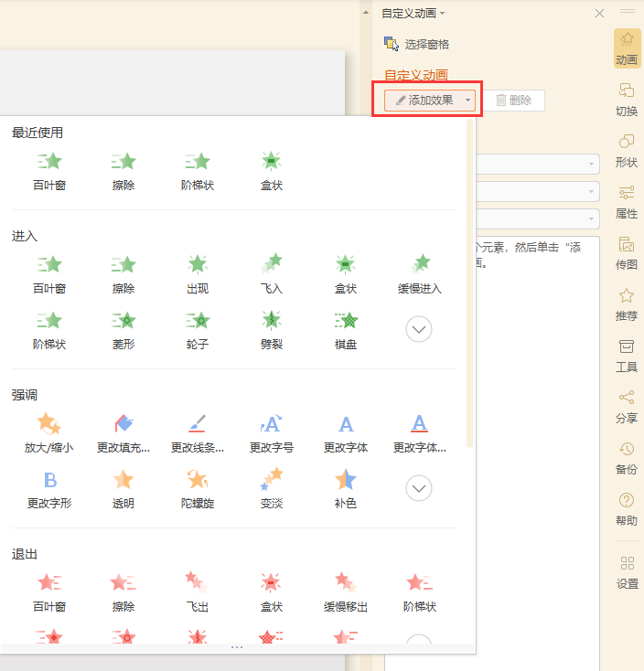
Task: Open the 添加效果 dropdown button
Action: (430, 101)
